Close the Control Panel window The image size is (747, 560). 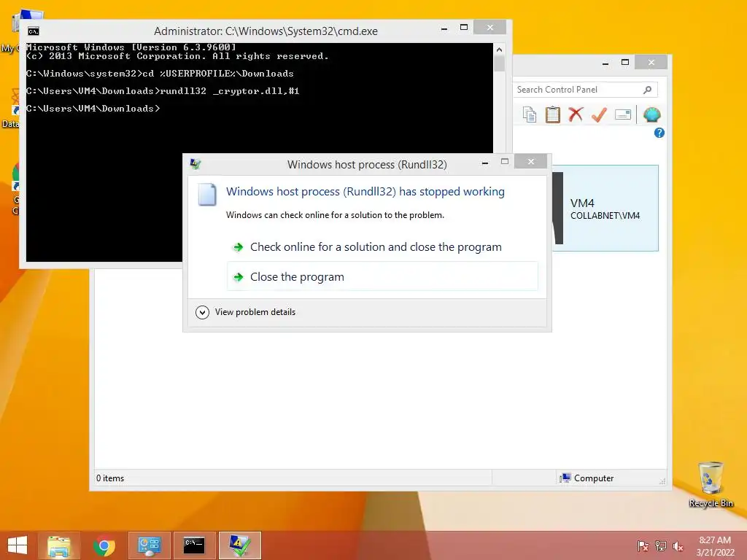point(651,63)
